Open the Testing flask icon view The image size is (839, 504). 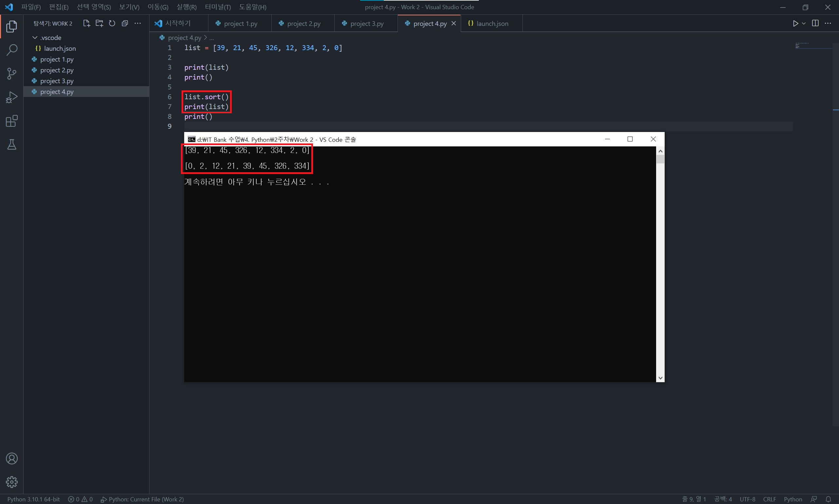11,145
